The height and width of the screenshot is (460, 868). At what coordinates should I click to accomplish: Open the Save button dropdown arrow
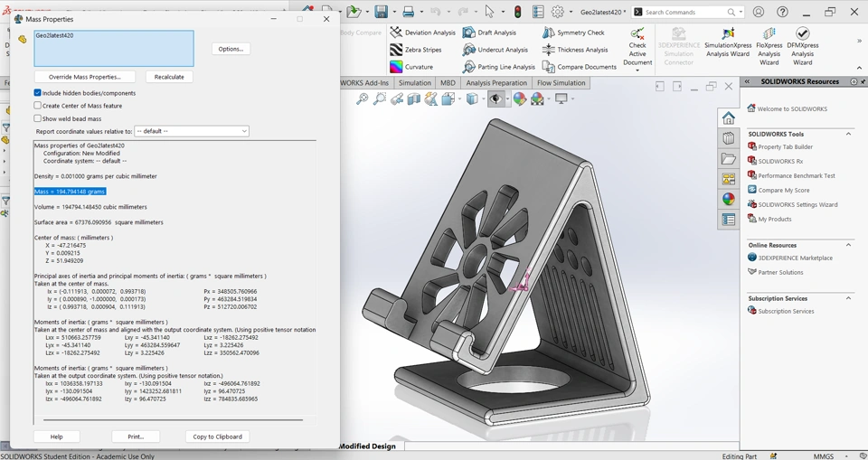(394, 12)
